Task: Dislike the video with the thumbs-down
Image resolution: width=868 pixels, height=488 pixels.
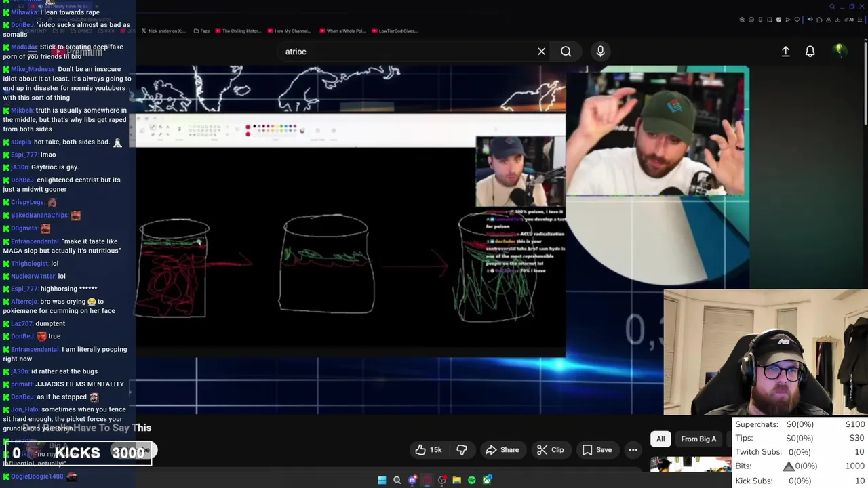Action: tap(462, 450)
